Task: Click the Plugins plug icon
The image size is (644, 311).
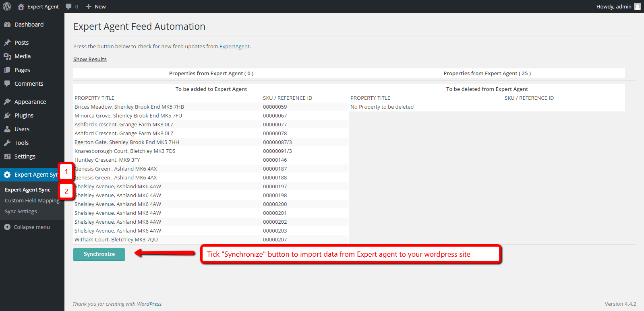Action: 7,115
